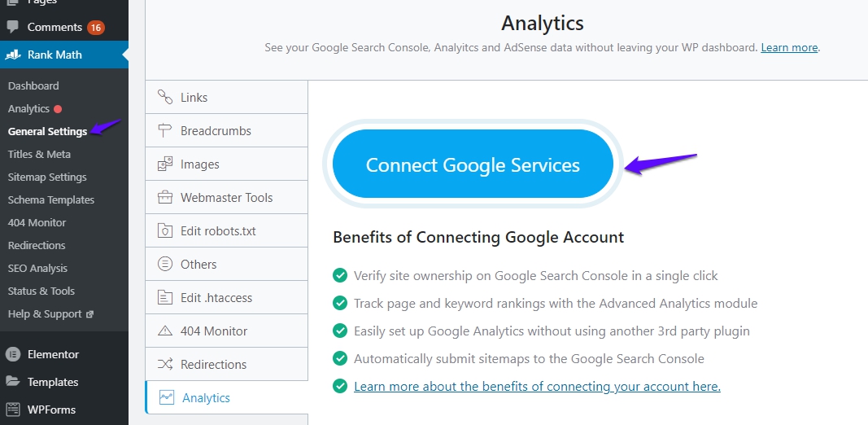This screenshot has width=868, height=425.
Task: Open the Learn more link in header
Action: (x=789, y=48)
